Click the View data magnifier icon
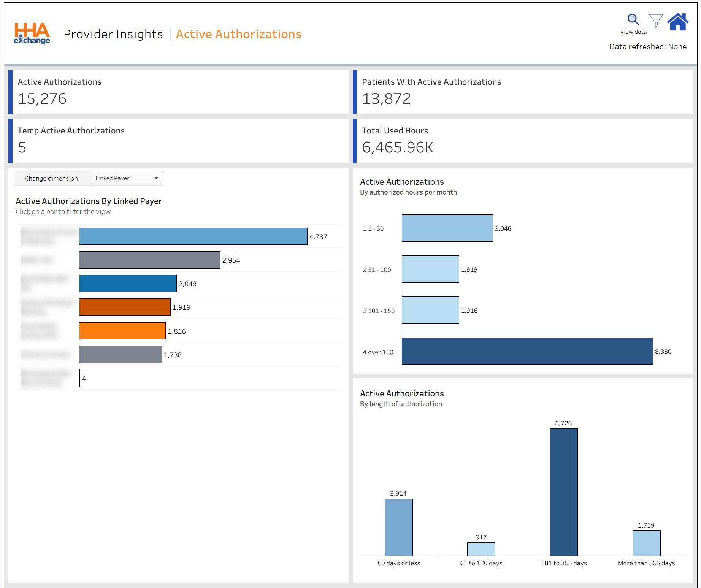 click(x=633, y=20)
